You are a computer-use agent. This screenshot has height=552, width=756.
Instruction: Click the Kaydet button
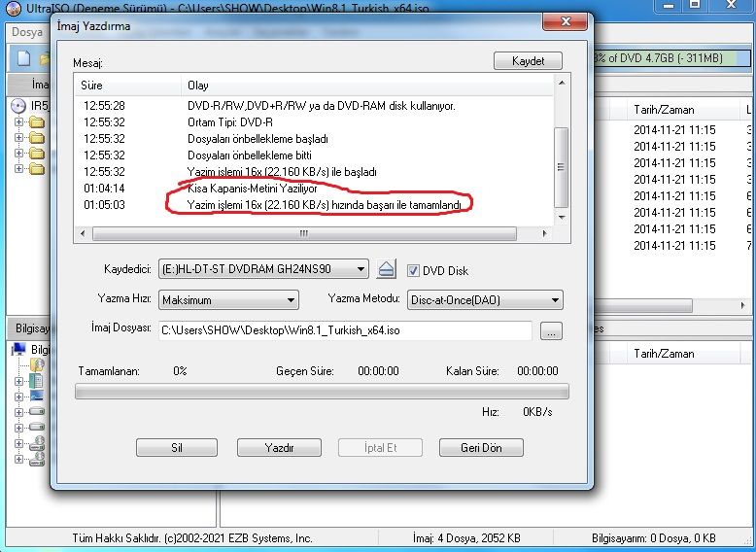click(528, 61)
